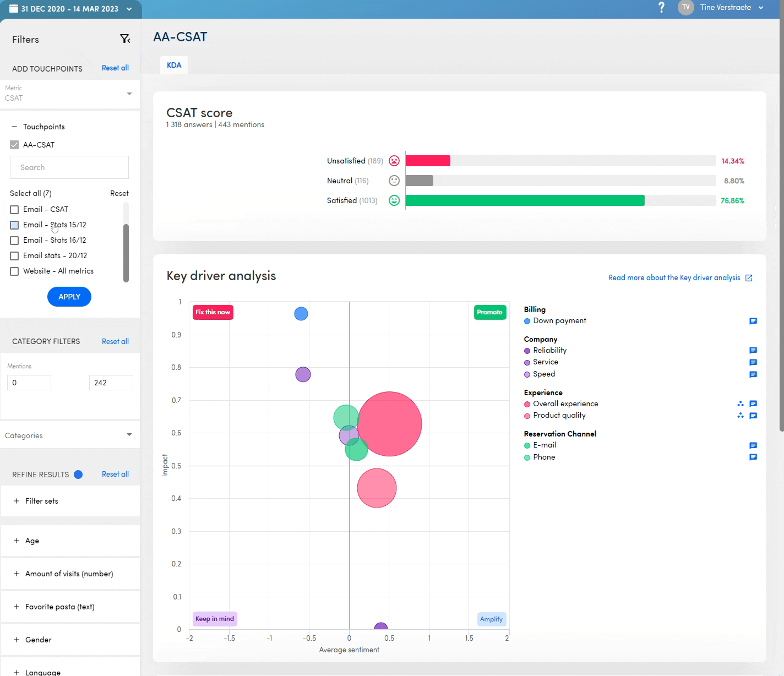This screenshot has width=784, height=676.
Task: Open comments icon for Down payment
Action: point(753,321)
